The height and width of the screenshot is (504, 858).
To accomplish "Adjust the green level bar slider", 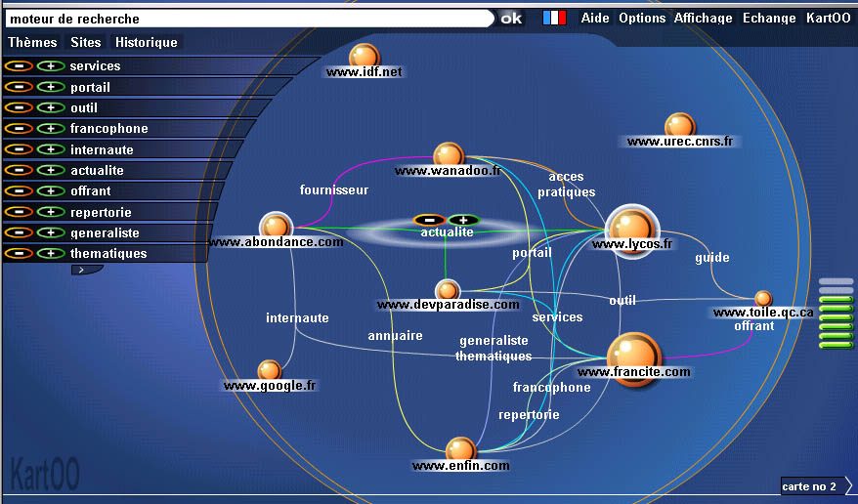I will [836, 313].
